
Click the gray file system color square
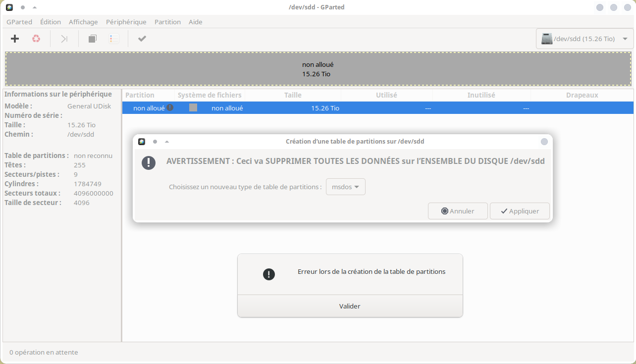tap(193, 107)
